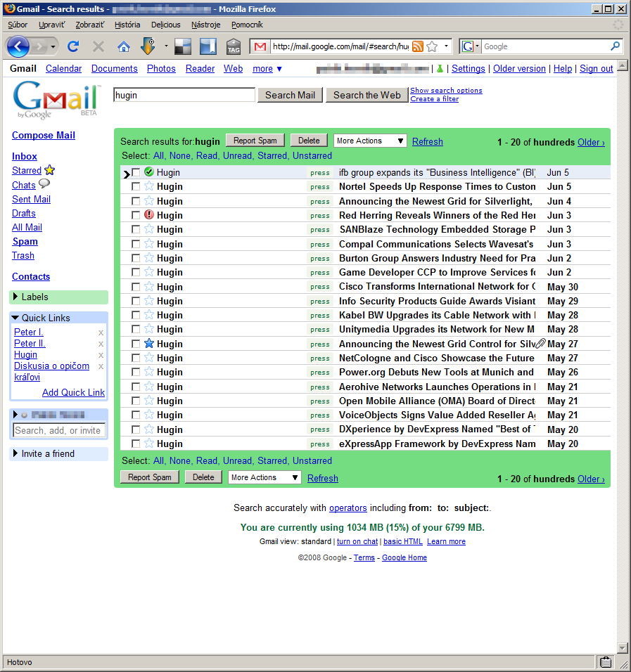Click the Gmail envelope site icon

click(260, 46)
